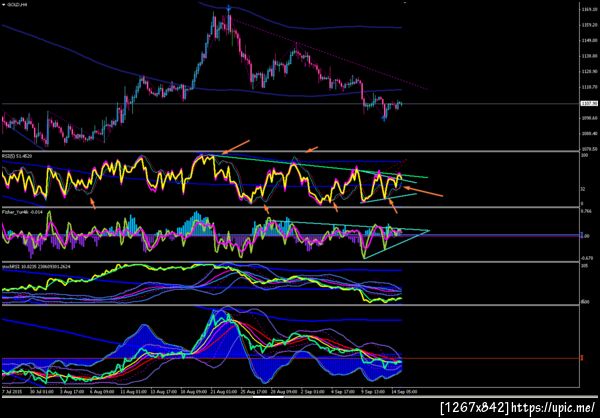
Task: Select the '6 Aug 09:00' time axis label
Action: (x=101, y=392)
